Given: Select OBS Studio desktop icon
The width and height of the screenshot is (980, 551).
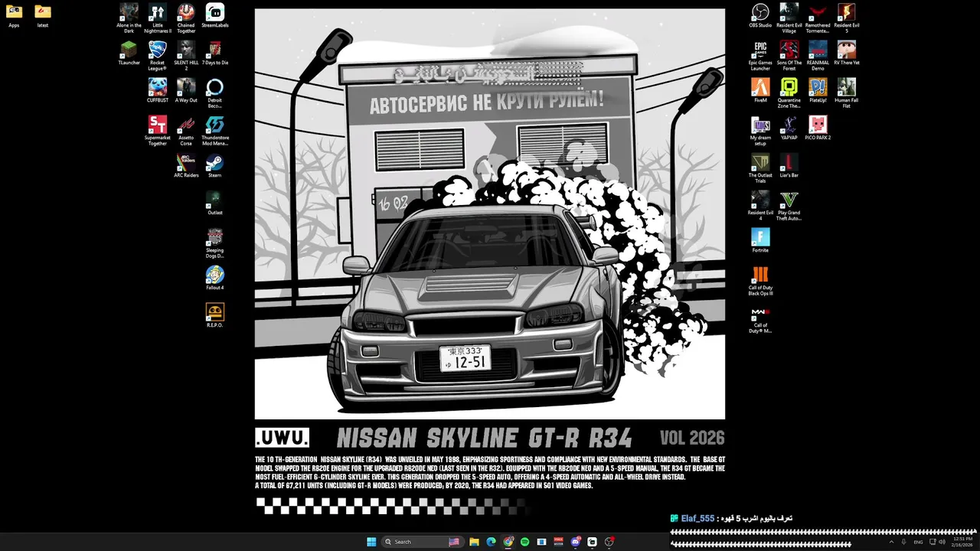Looking at the screenshot, I should pos(760,15).
